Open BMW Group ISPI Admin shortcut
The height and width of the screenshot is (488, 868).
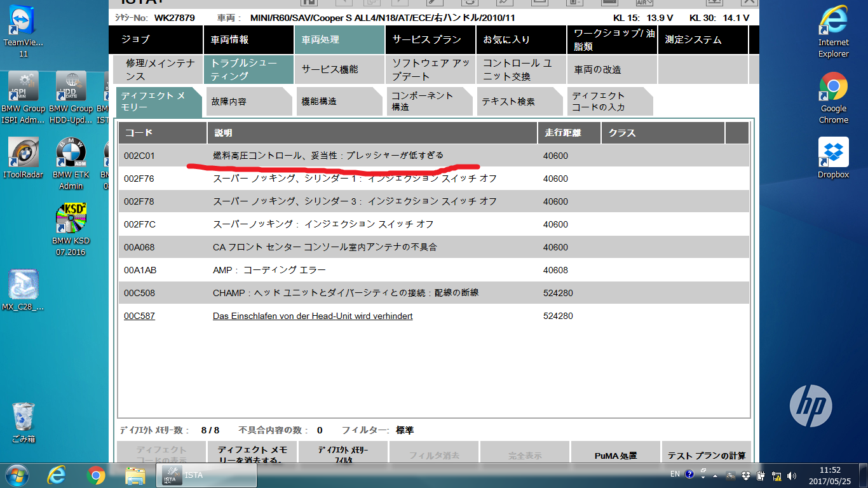[24, 97]
